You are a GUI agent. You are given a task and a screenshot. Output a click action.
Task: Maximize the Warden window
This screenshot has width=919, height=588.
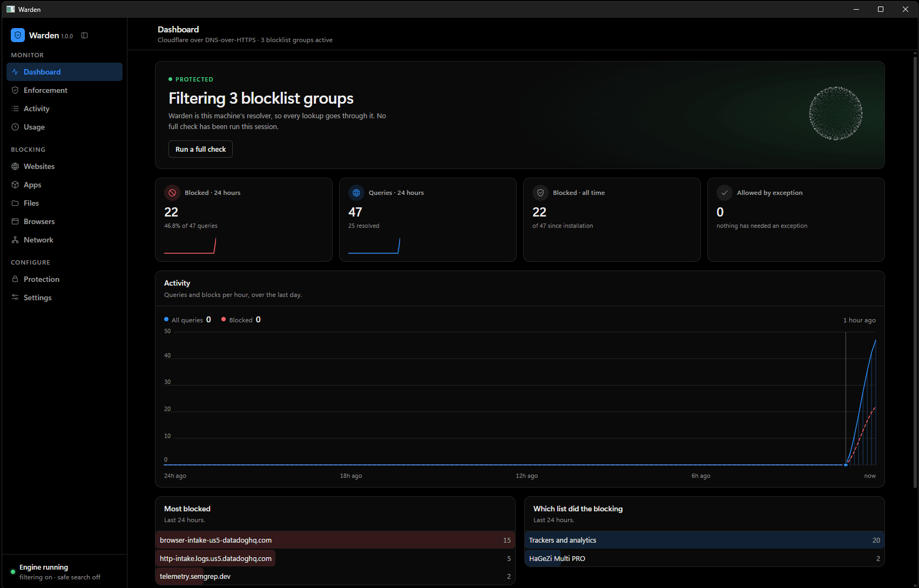coord(881,9)
